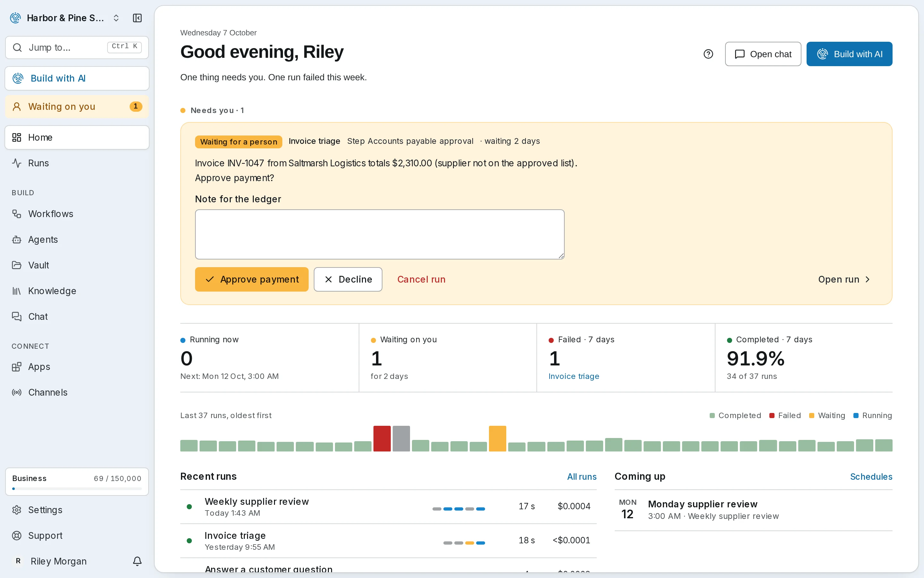
Task: Decline the invoice payment
Action: (348, 279)
